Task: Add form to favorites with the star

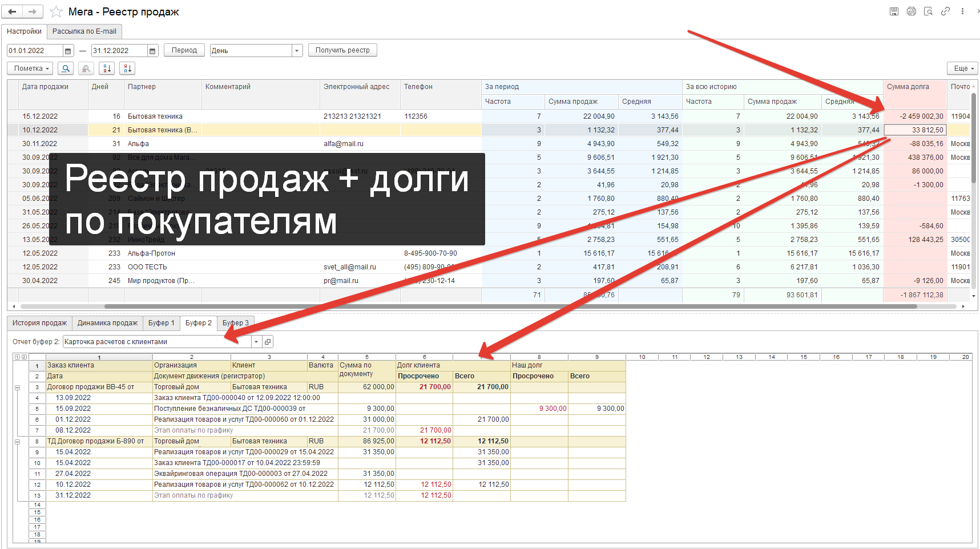Action: [x=56, y=11]
